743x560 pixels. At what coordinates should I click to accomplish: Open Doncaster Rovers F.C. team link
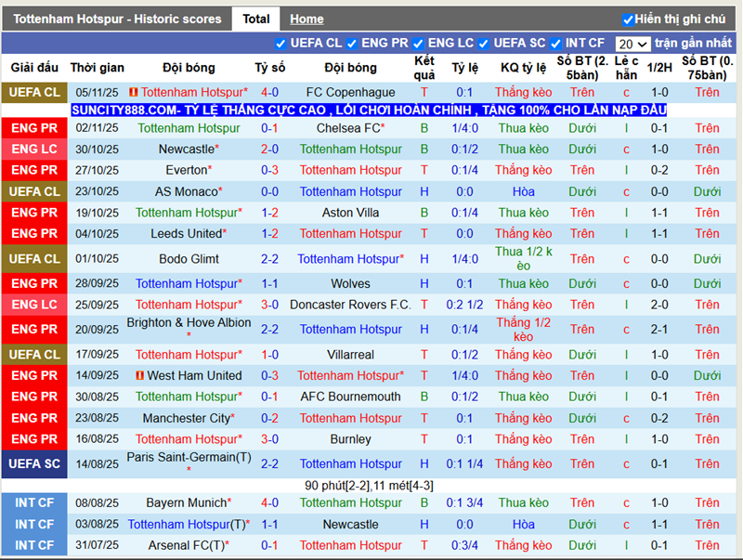(351, 305)
